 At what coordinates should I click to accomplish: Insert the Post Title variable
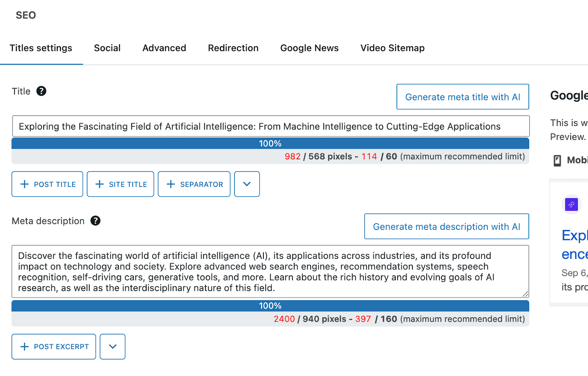pyautogui.click(x=47, y=184)
